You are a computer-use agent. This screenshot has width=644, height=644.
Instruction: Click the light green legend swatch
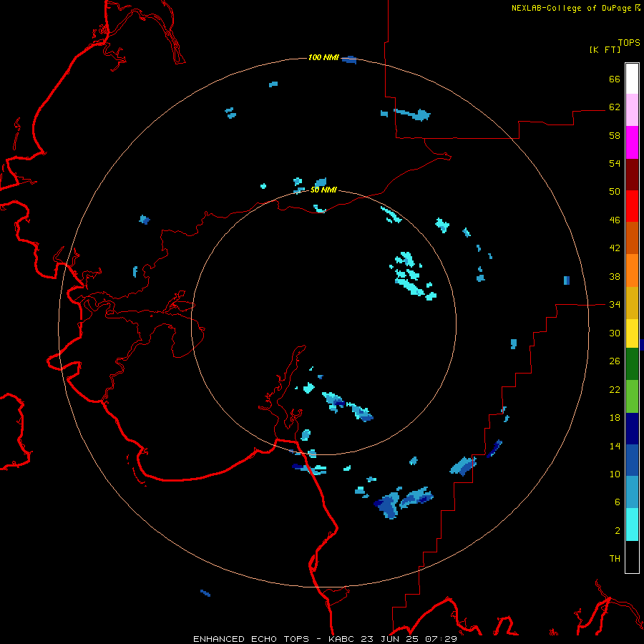[x=632, y=396]
